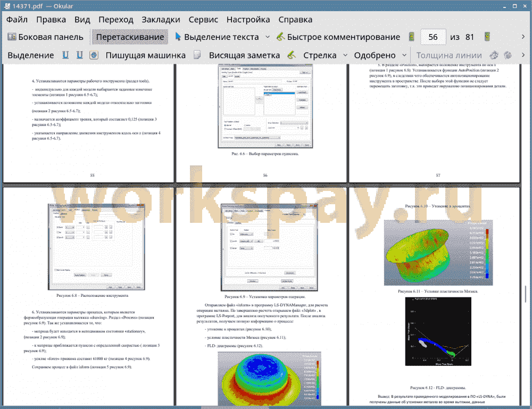Go to previous page icon
The height and width of the screenshot is (409, 532).
click(x=412, y=37)
